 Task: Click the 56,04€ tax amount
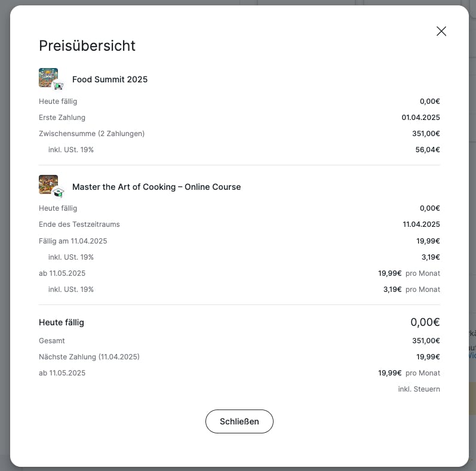point(428,150)
